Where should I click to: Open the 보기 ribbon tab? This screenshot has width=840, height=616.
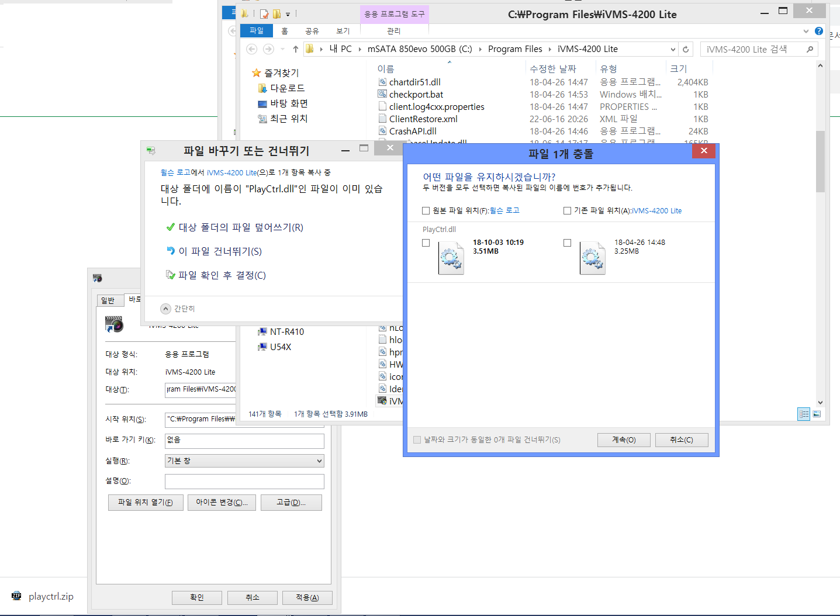343,31
